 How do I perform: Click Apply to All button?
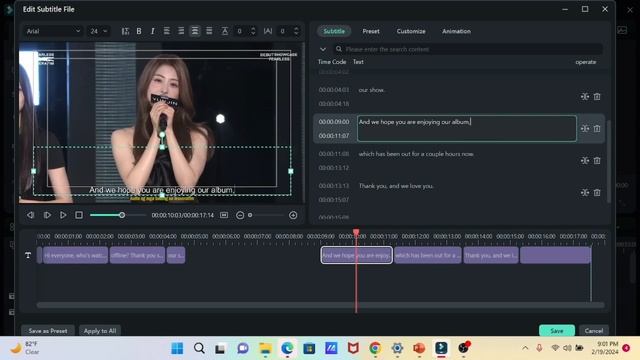click(100, 331)
